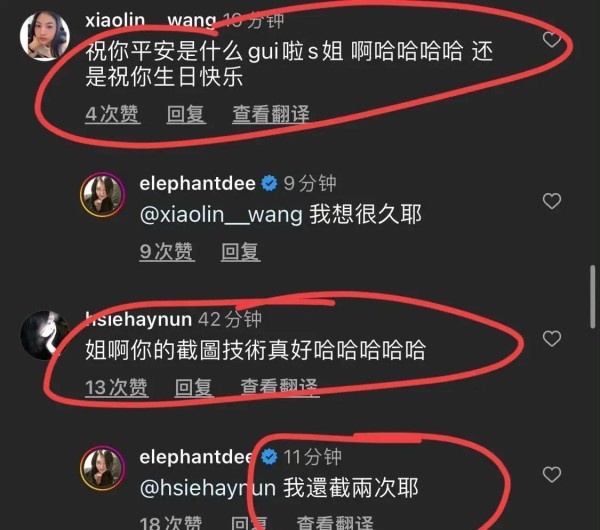Open hsiehaynun's dark profile avatar
Viewport: 600px width, 530px height.
(45, 336)
